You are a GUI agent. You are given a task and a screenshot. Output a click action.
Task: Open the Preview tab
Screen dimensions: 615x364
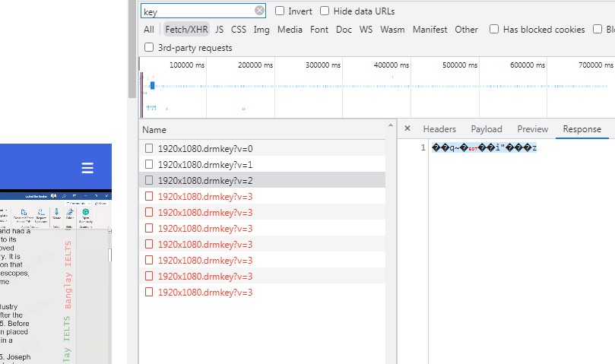click(x=532, y=129)
